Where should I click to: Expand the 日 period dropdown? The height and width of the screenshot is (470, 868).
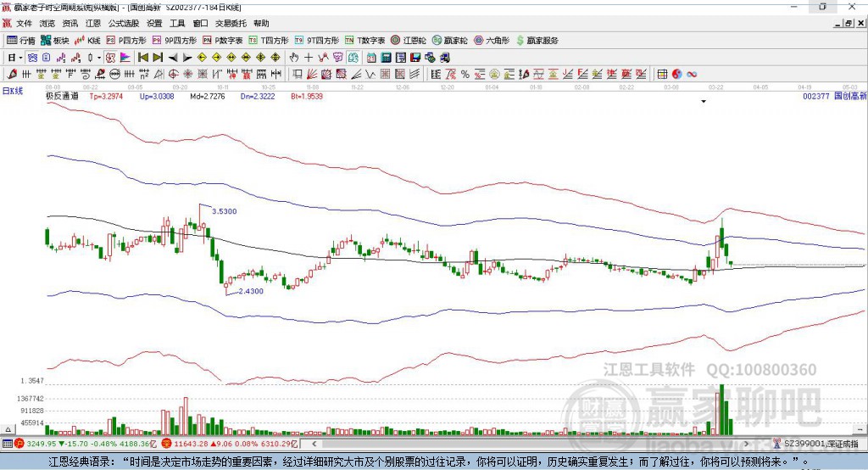tap(20, 58)
